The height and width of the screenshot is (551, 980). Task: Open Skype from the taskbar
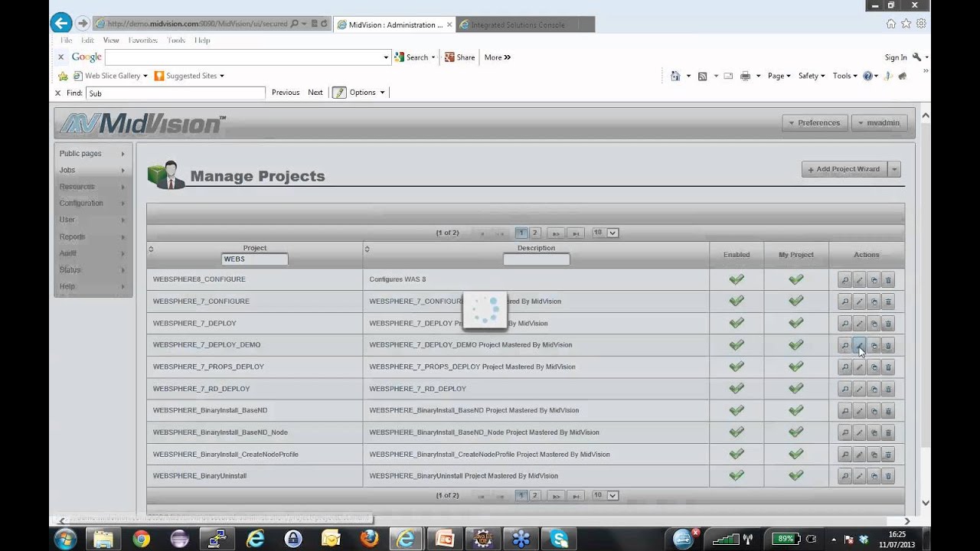click(x=559, y=539)
